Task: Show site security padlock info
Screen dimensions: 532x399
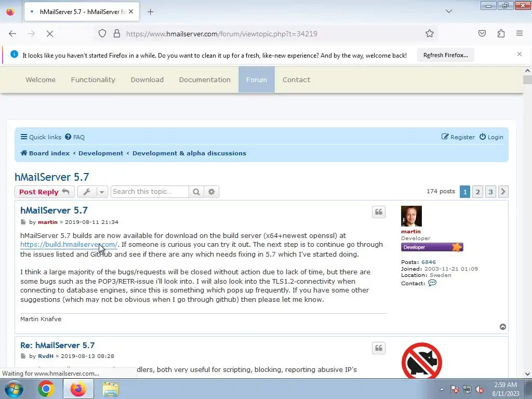Action: tap(117, 33)
